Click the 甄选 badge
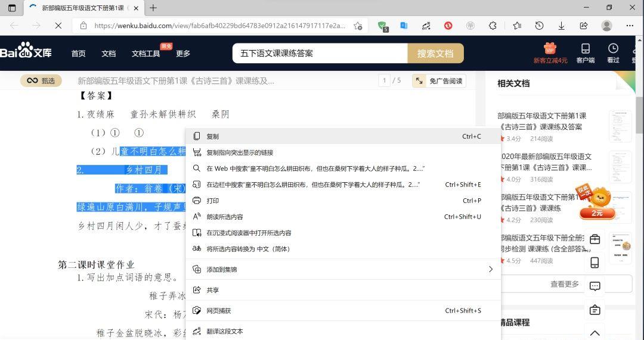 [x=41, y=80]
